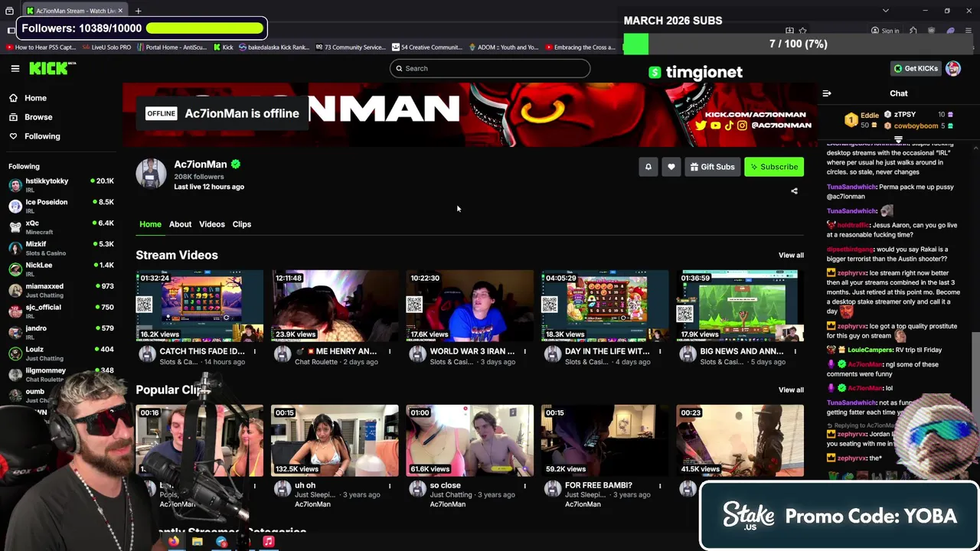Play the uh oh clip thumbnail

(x=335, y=440)
